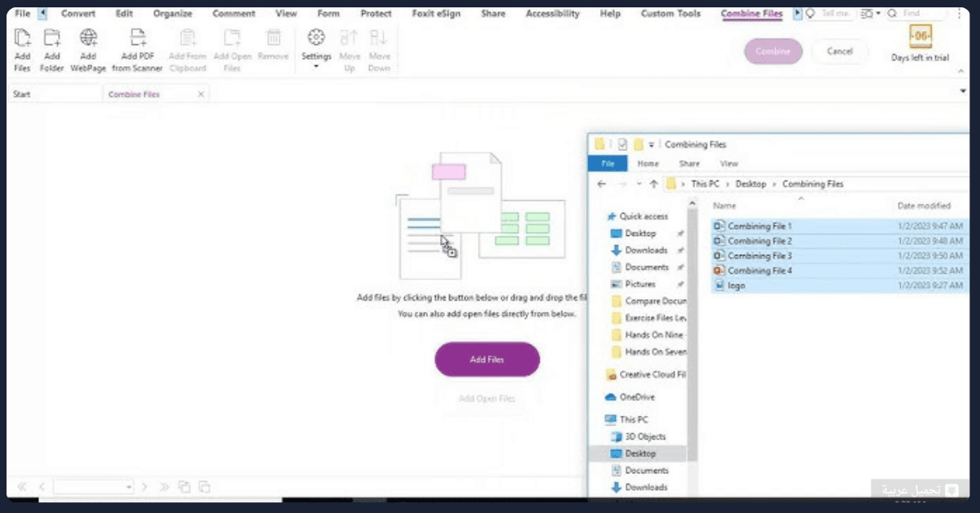Click the back arrow in File Explorer
The width and height of the screenshot is (980, 513).
602,184
